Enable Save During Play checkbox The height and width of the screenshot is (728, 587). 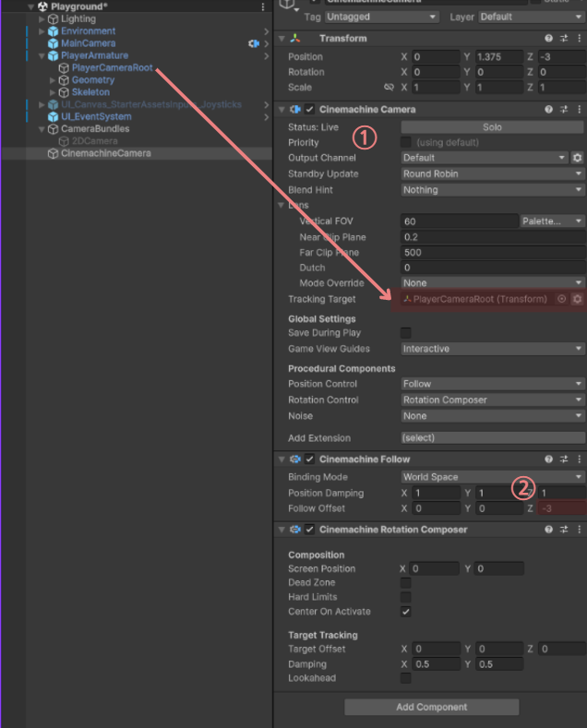coord(406,333)
